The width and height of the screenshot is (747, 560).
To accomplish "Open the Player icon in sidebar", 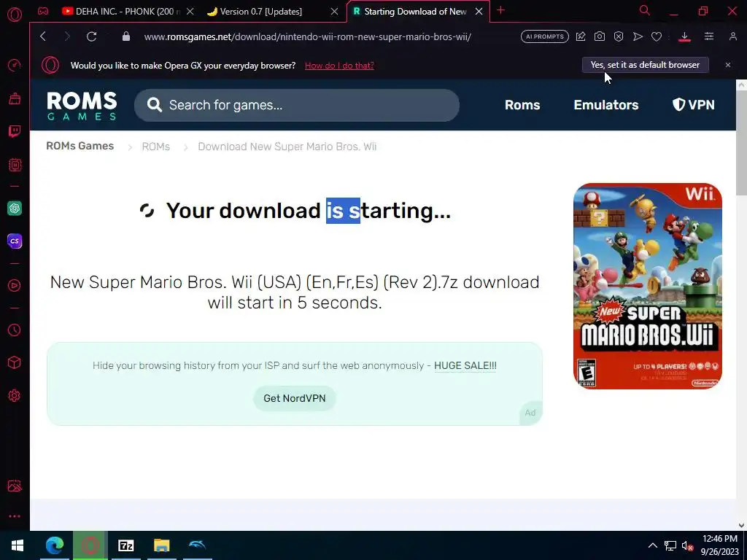I will pos(15,285).
